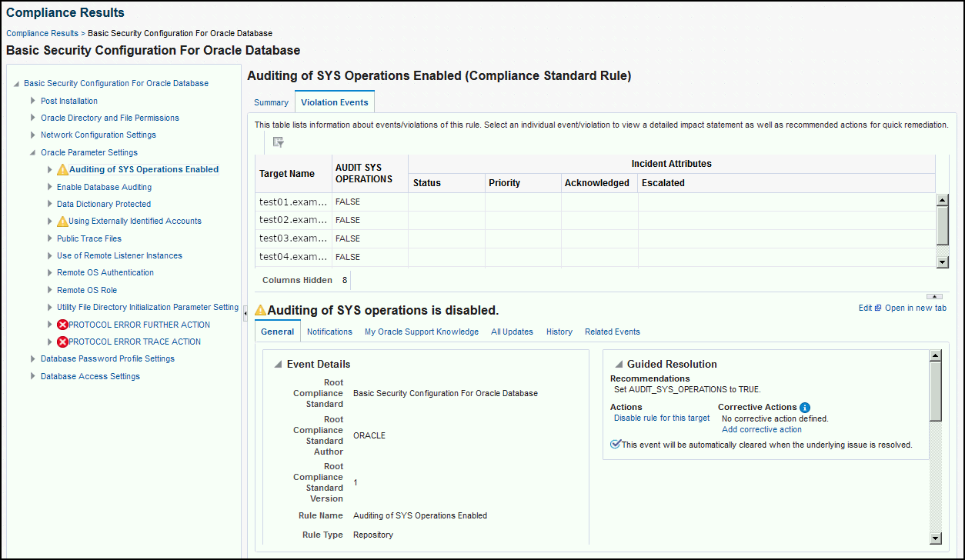Screen dimensions: 965x560
Task: Click red error icon for PROTOCOL ERROR TRACE ACTION
Action: (x=62, y=342)
